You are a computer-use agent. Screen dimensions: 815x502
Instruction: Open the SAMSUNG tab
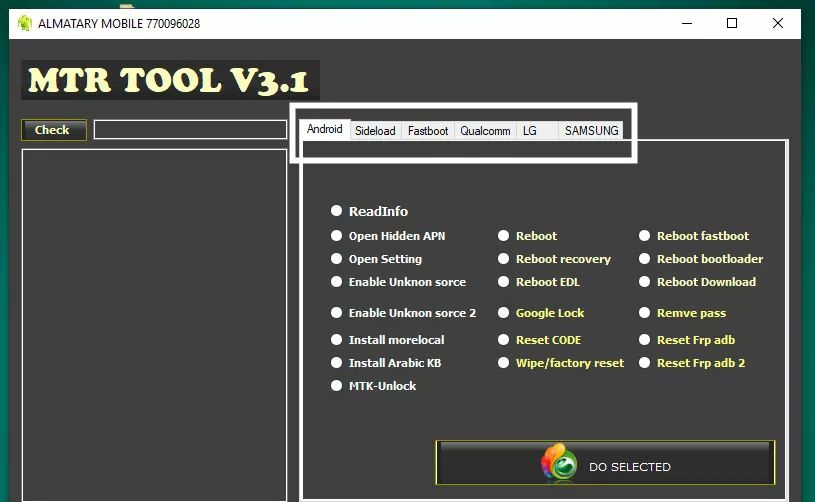pyautogui.click(x=591, y=130)
